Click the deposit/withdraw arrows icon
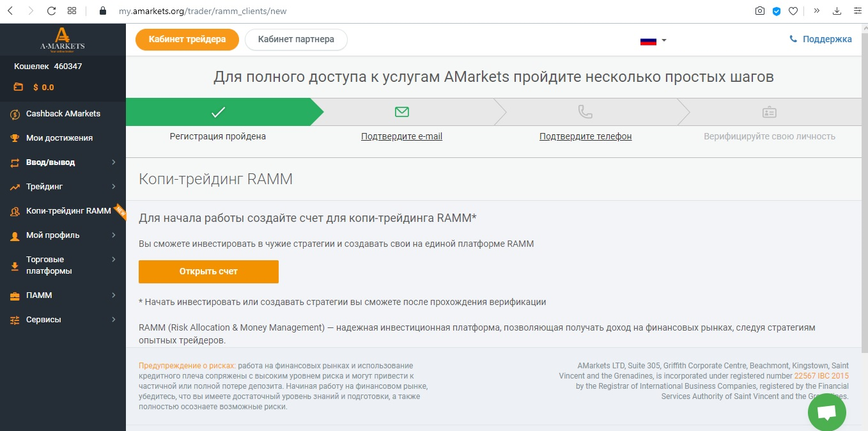Screen dimensions: 868x431 coord(15,162)
